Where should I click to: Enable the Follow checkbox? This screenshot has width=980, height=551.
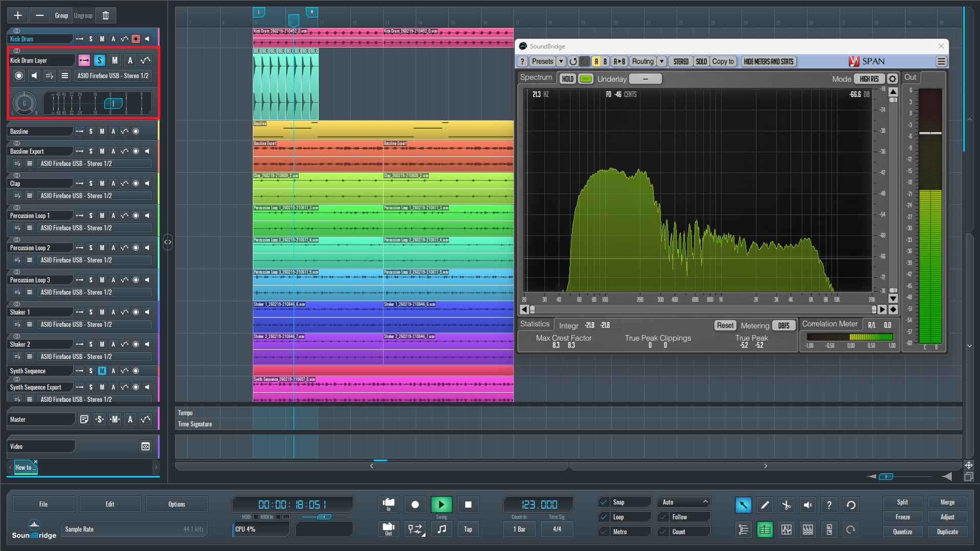tap(663, 517)
